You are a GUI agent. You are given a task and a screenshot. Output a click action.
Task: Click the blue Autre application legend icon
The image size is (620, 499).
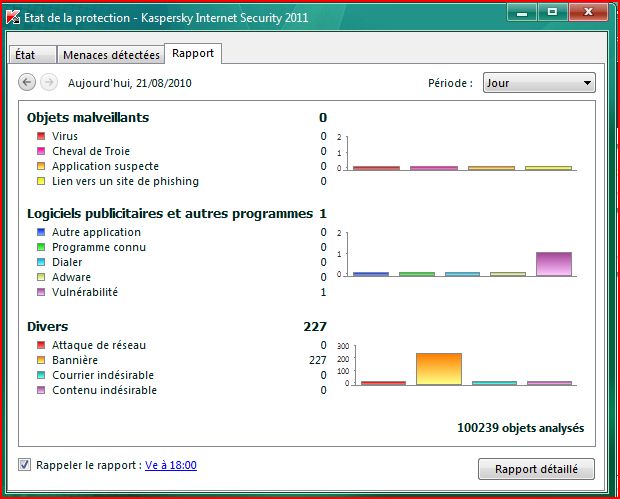coord(41,232)
